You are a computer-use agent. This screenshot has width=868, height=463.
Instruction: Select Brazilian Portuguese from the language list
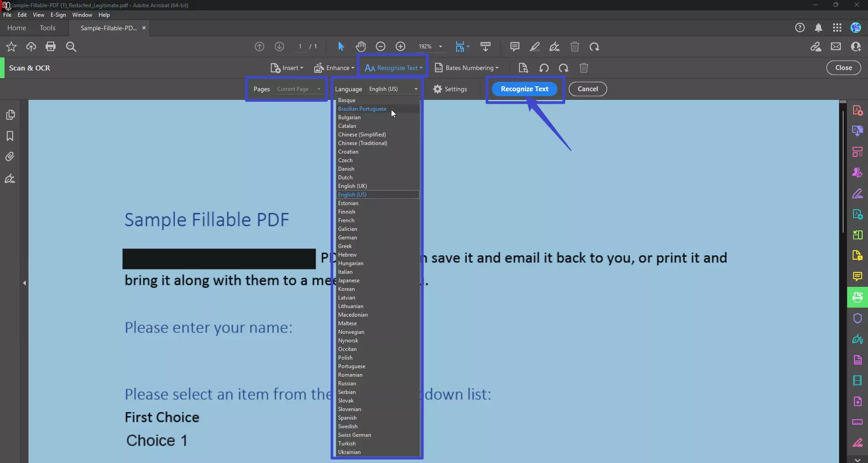coord(363,108)
